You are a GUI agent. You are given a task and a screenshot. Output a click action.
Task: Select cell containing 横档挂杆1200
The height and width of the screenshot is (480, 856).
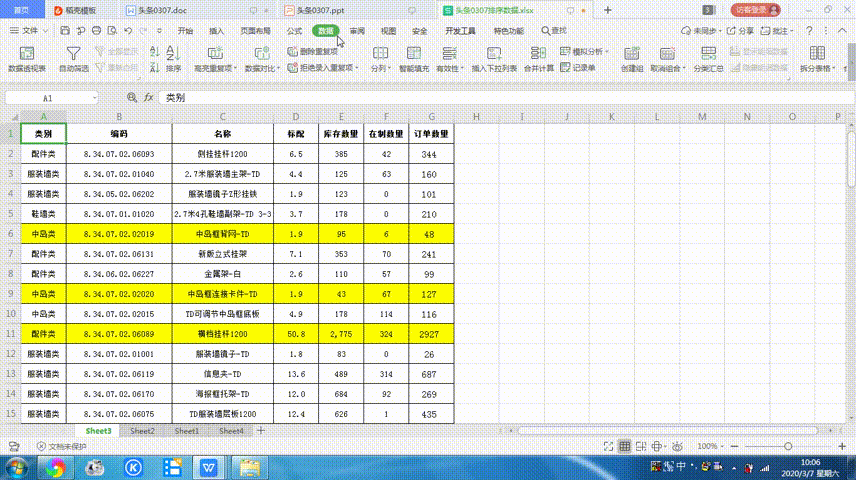[x=223, y=334]
